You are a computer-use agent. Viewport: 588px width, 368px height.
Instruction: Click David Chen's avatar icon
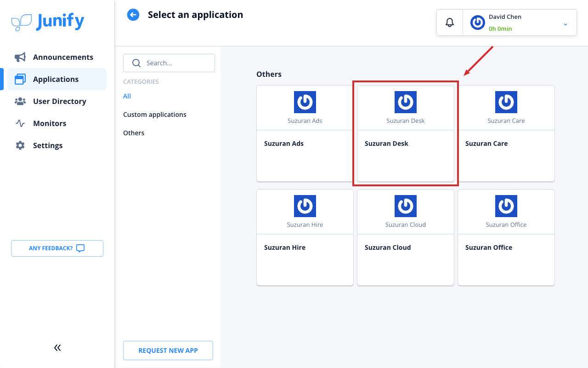pyautogui.click(x=478, y=23)
